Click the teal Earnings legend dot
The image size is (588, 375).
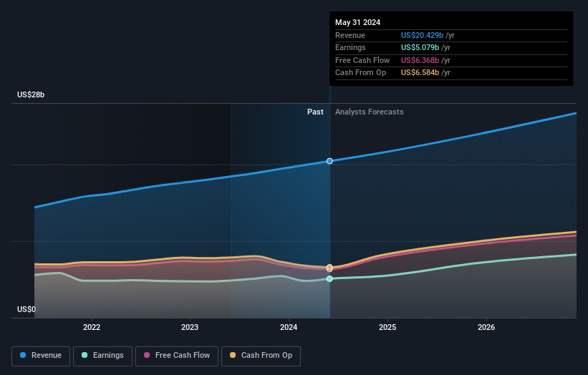tap(85, 356)
